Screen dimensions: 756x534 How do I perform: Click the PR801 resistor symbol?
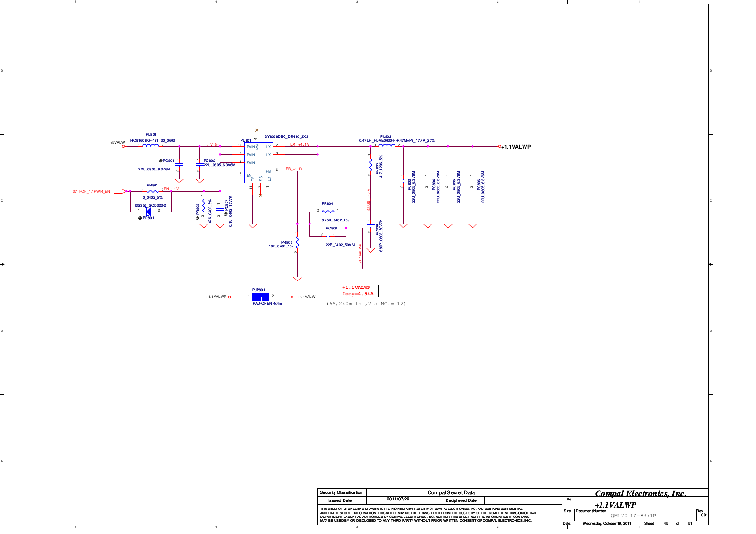(153, 191)
